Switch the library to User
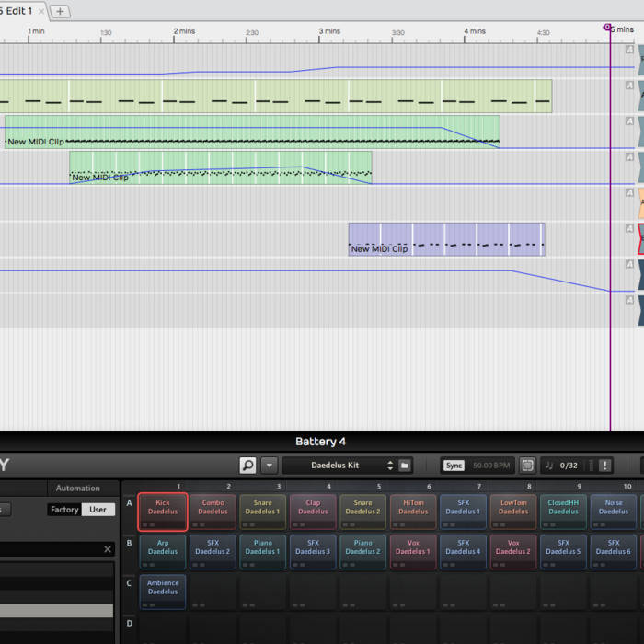The width and height of the screenshot is (644, 644). 98,509
